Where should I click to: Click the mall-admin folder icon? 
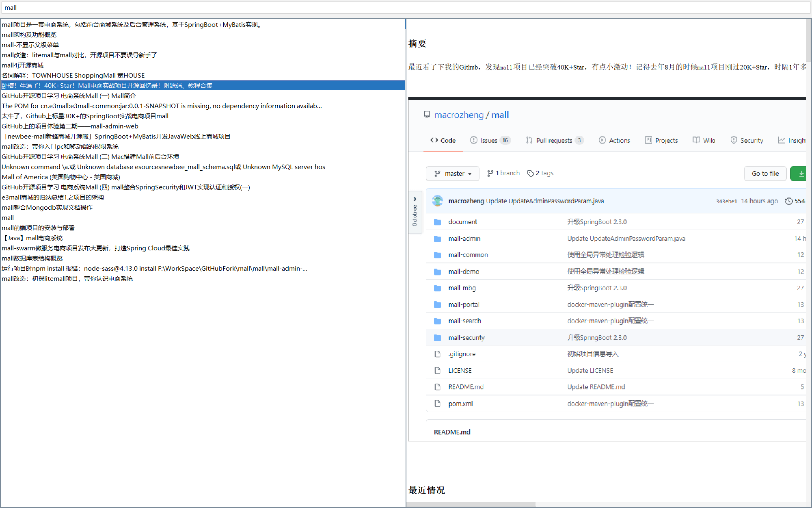point(437,239)
